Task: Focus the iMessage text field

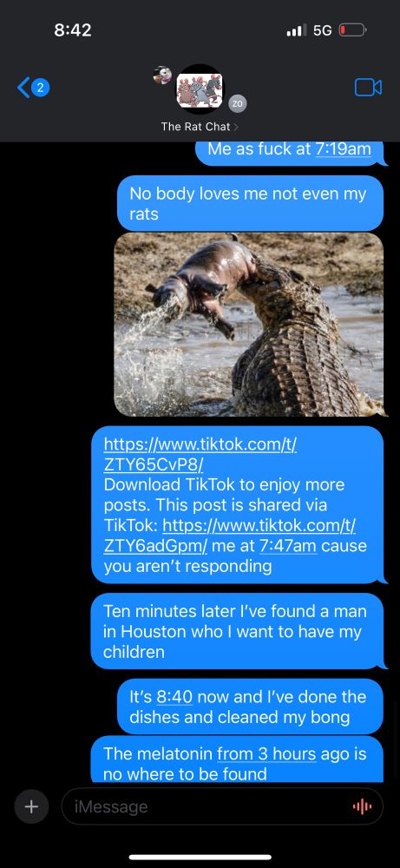Action: tap(222, 806)
